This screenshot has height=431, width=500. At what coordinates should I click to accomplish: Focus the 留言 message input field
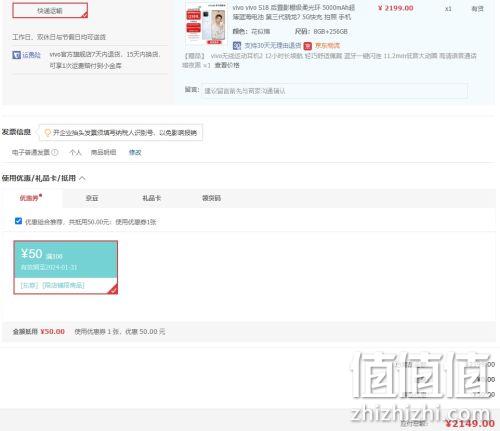click(334, 91)
